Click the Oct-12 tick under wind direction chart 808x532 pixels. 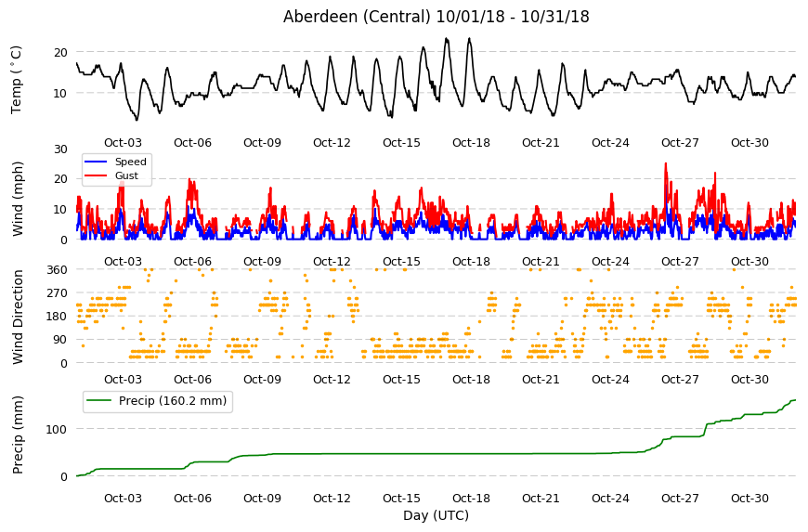pyautogui.click(x=332, y=380)
